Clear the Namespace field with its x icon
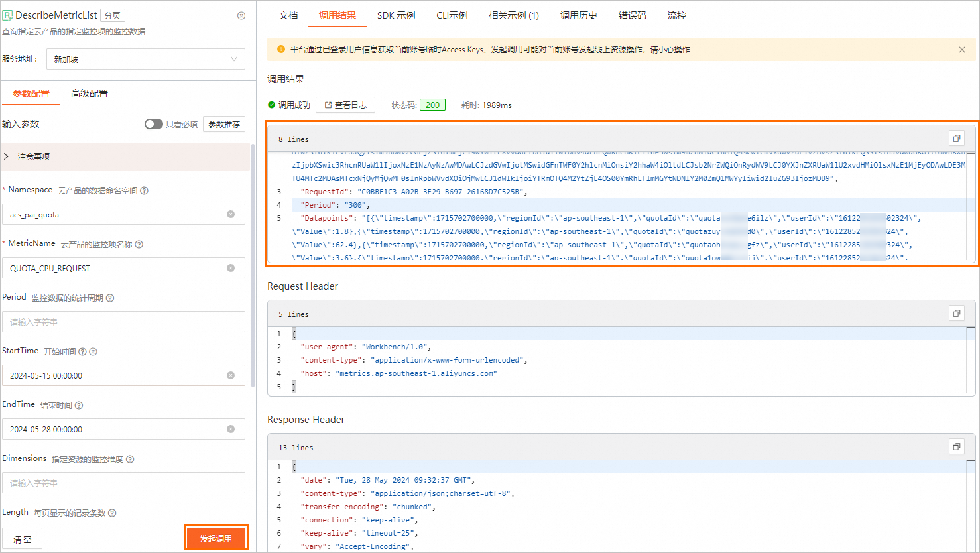Viewport: 980px width, 553px height. click(231, 214)
